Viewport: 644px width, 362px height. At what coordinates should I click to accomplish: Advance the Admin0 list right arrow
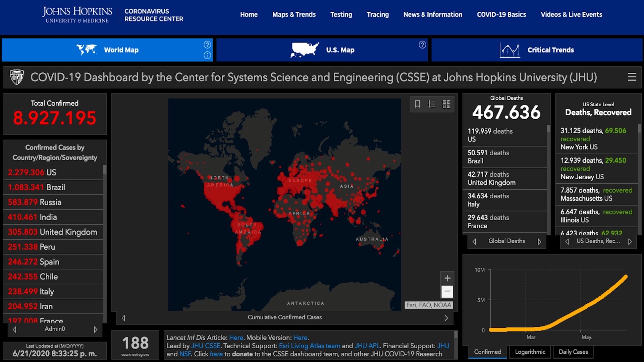[96, 329]
